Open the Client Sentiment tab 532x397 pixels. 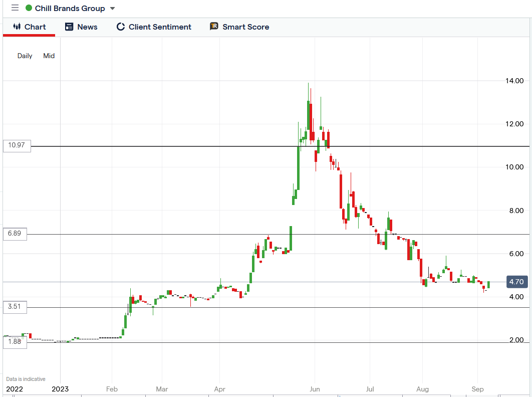[154, 27]
